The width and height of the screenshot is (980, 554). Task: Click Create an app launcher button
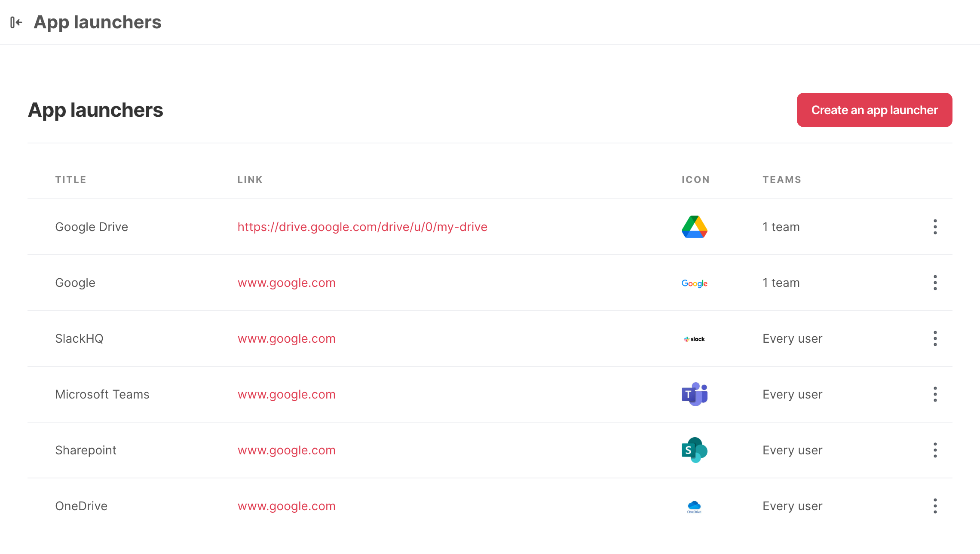tap(874, 110)
